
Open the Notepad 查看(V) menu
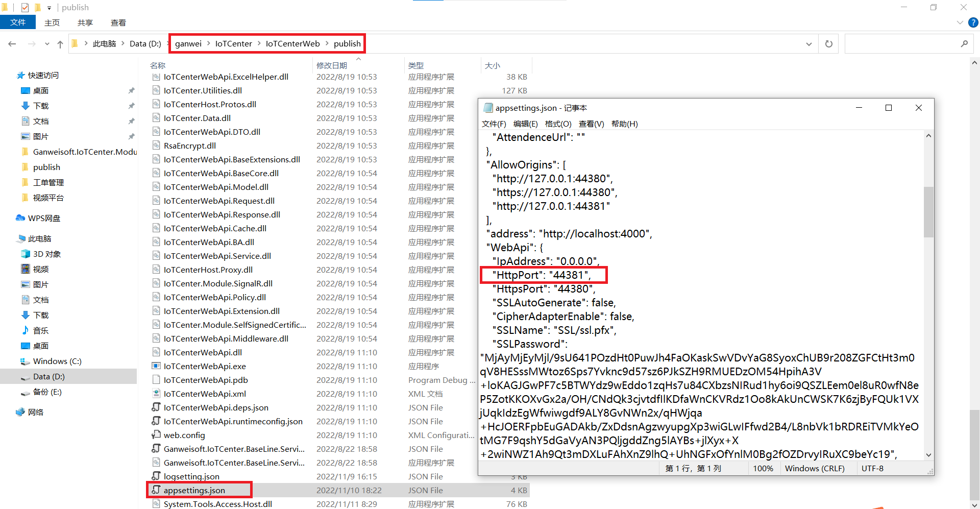592,124
